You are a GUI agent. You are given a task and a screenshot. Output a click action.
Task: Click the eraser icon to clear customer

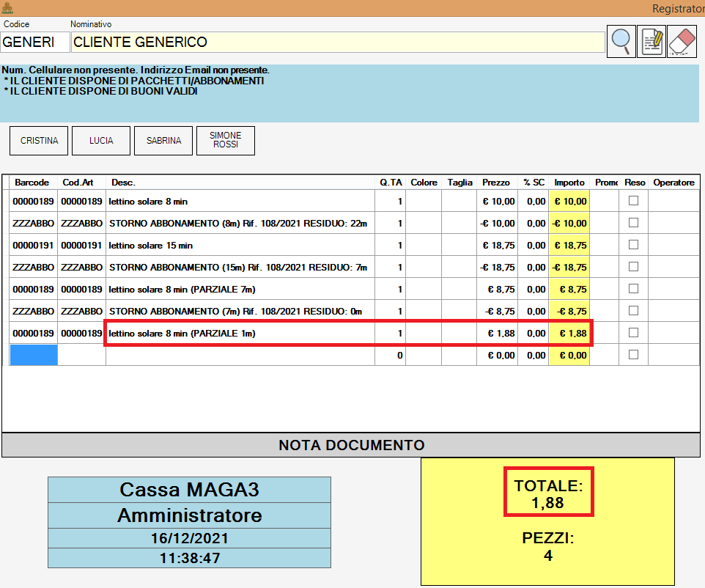tap(682, 42)
